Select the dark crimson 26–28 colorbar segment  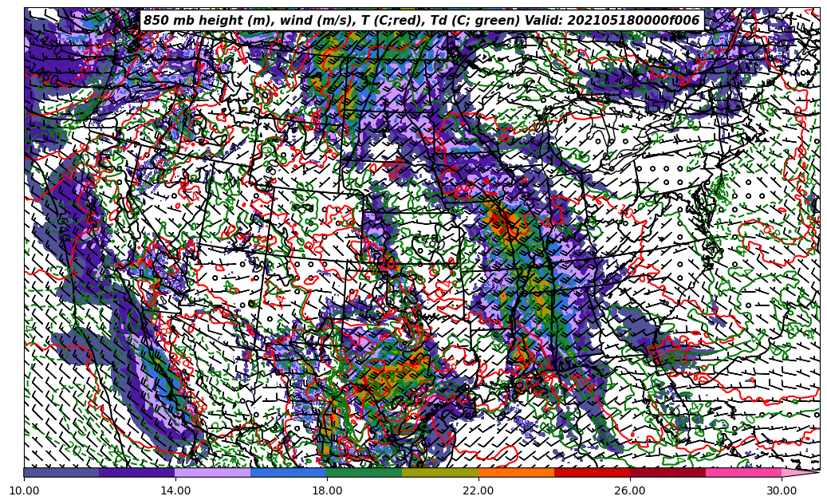coord(668,472)
